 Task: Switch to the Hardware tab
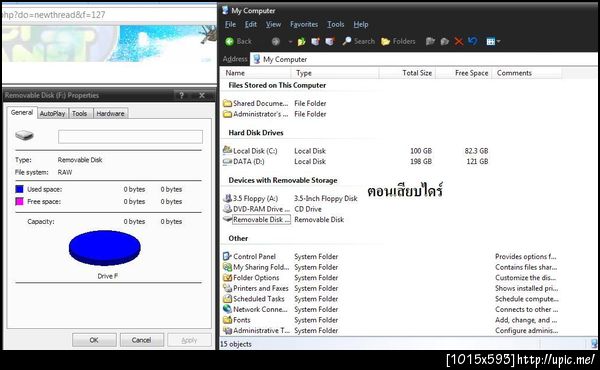pyautogui.click(x=110, y=113)
